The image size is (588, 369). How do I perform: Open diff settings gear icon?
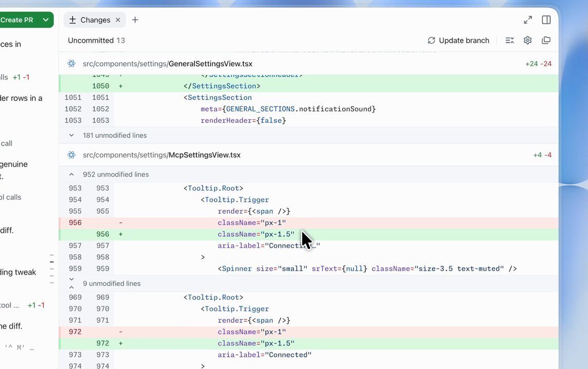point(527,40)
